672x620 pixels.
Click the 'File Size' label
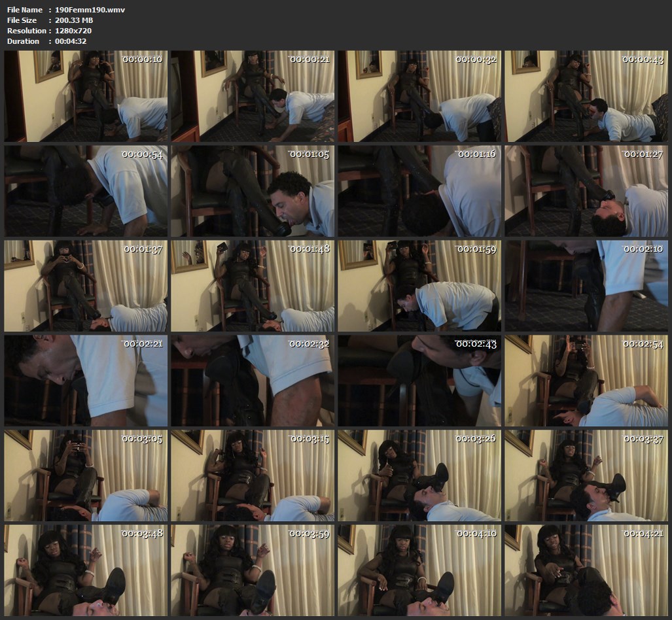(x=22, y=20)
